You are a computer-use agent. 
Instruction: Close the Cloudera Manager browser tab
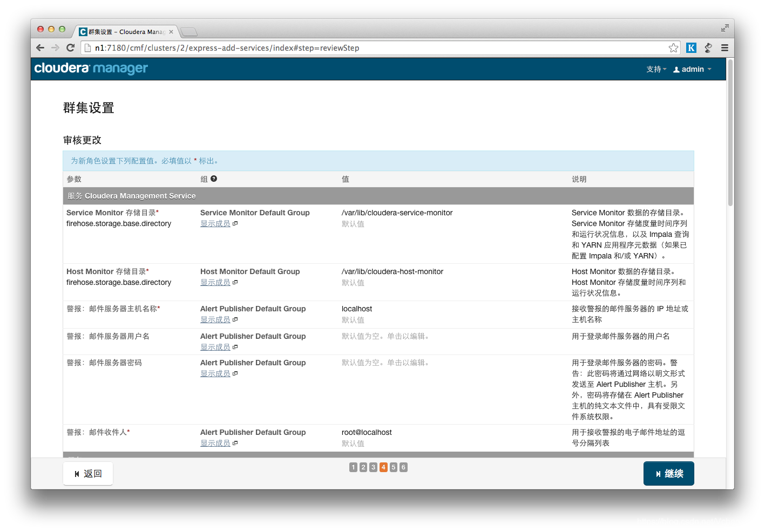coord(171,32)
